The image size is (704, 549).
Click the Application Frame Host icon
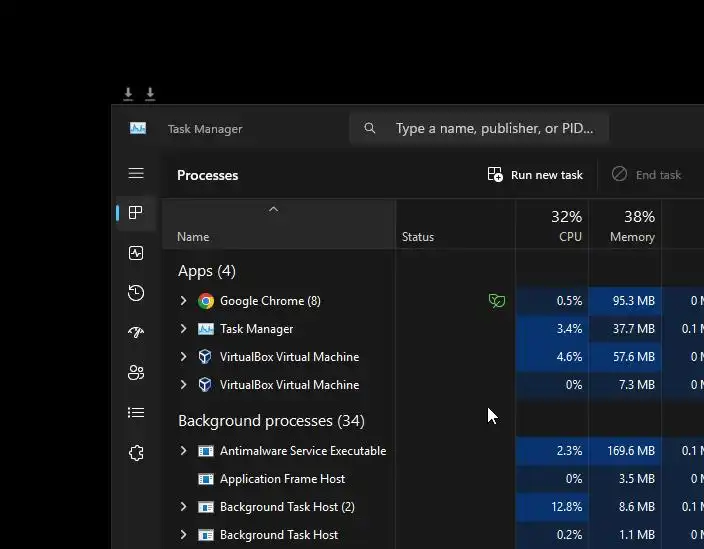tap(206, 479)
